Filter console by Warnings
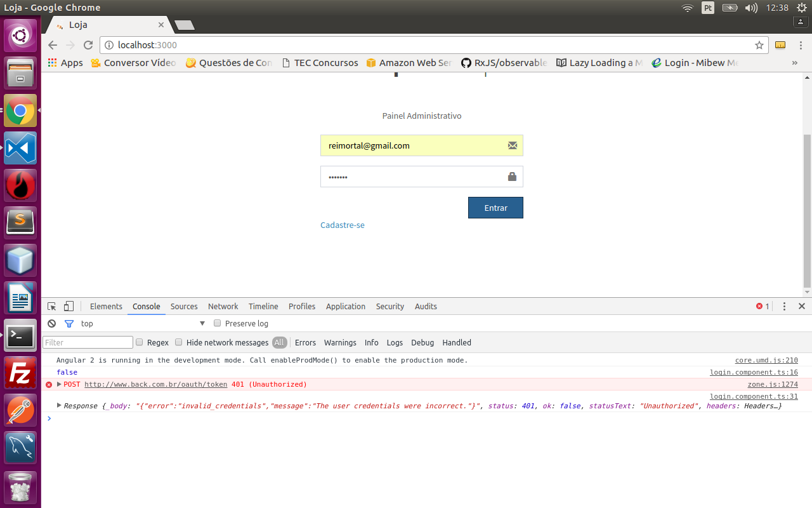 340,342
